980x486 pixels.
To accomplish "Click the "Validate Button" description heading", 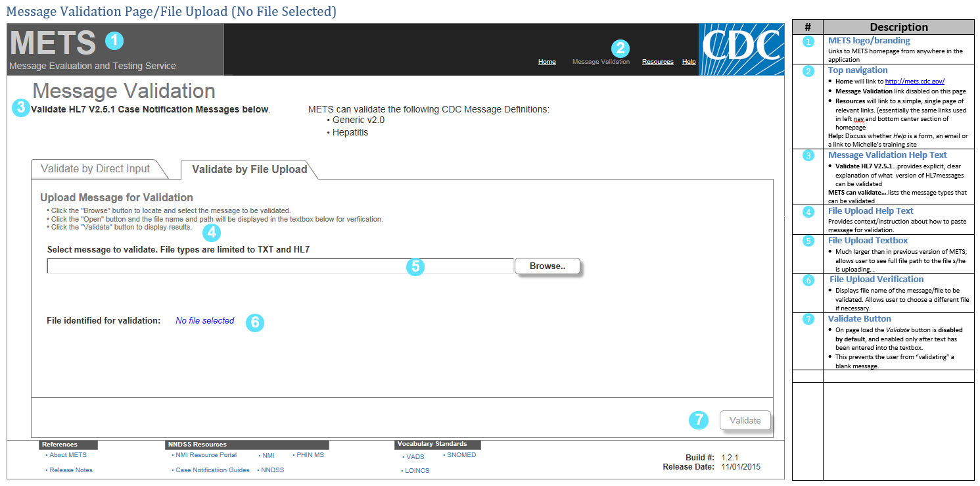I will 860,319.
